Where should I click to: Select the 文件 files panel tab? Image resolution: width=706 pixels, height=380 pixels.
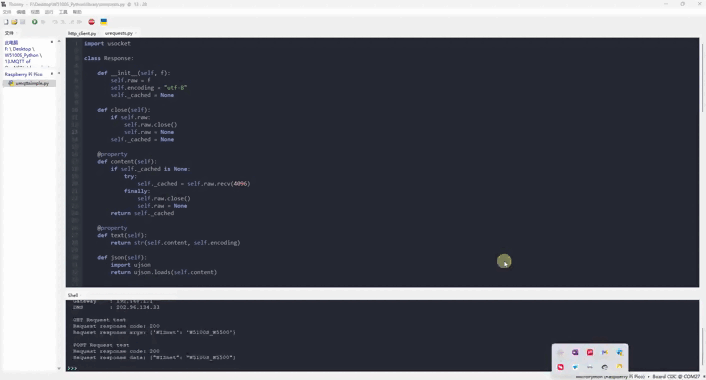[9, 33]
